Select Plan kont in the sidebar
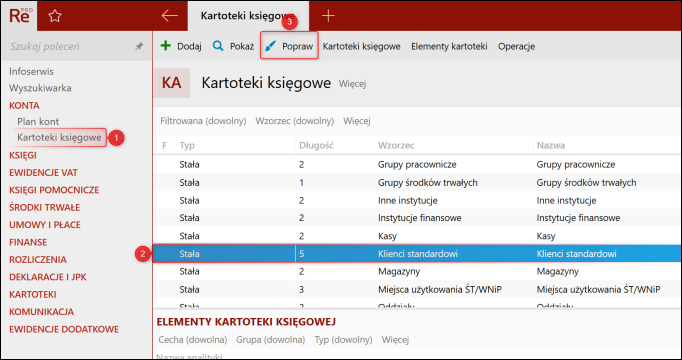 click(x=38, y=121)
